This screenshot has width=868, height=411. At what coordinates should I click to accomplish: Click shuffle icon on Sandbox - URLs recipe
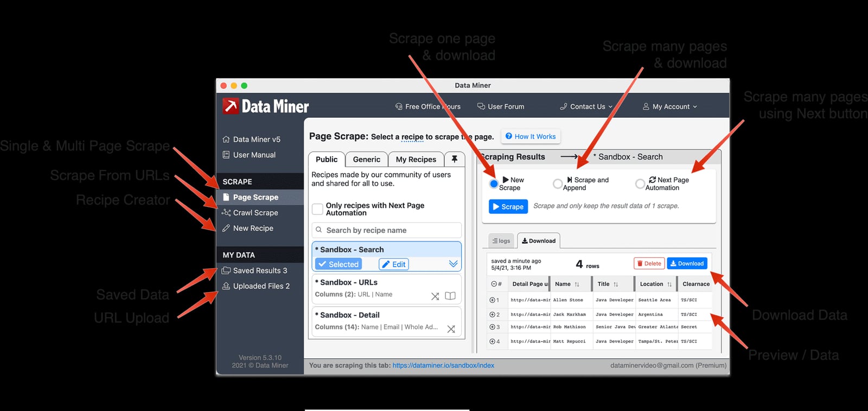(x=435, y=296)
